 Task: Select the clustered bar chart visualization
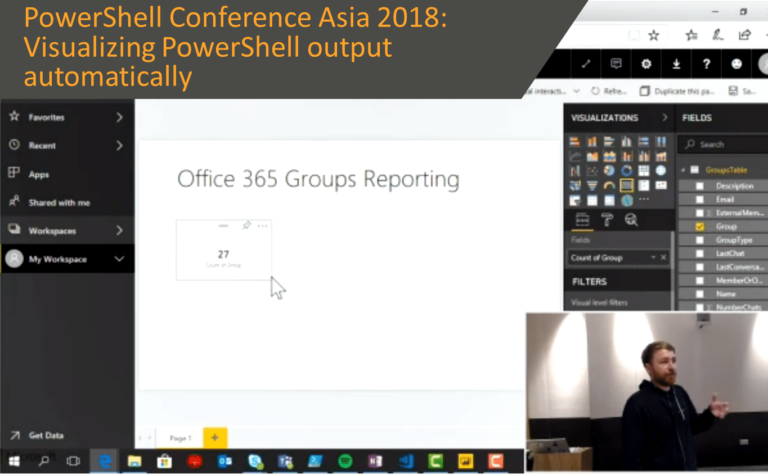click(x=609, y=142)
